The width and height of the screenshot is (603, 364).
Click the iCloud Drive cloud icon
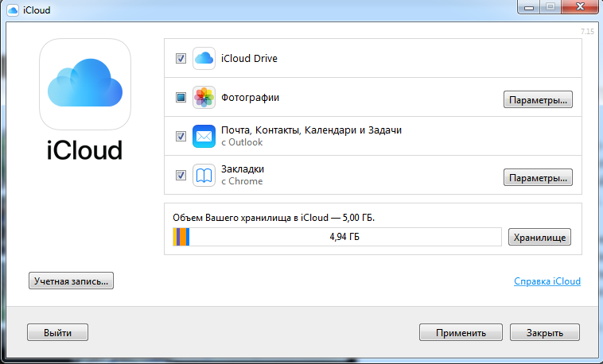[x=204, y=59]
